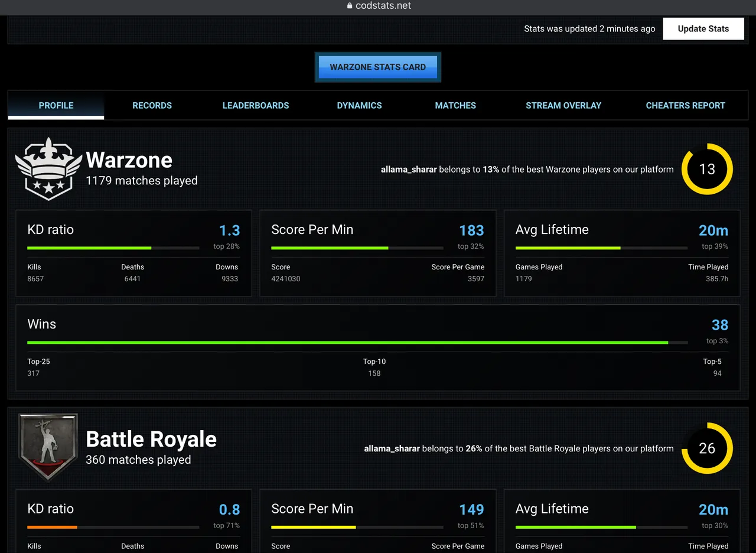756x553 pixels.
Task: Click 'top 71%' label in Battle Royale
Action: (x=226, y=525)
